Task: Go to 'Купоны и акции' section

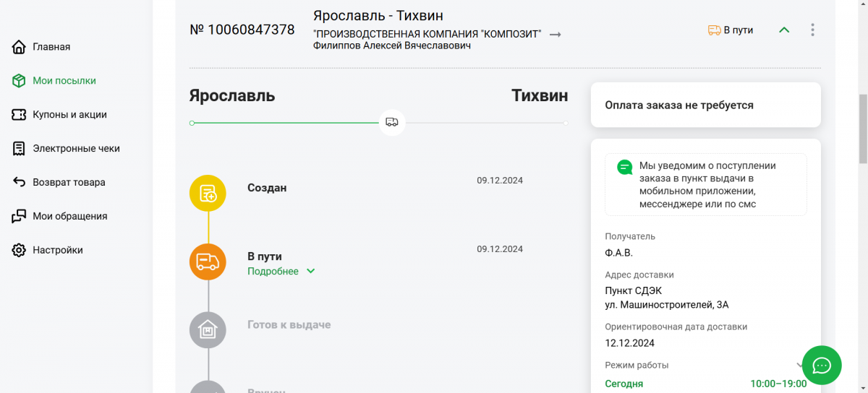Action: tap(69, 115)
